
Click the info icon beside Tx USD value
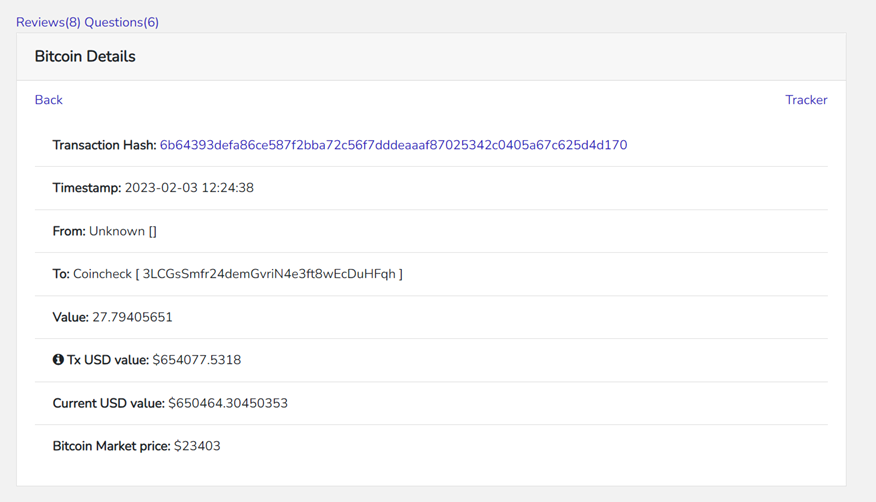(x=58, y=360)
